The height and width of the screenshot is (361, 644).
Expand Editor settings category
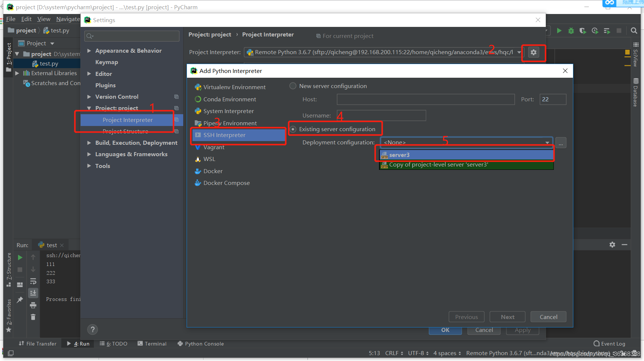click(89, 74)
